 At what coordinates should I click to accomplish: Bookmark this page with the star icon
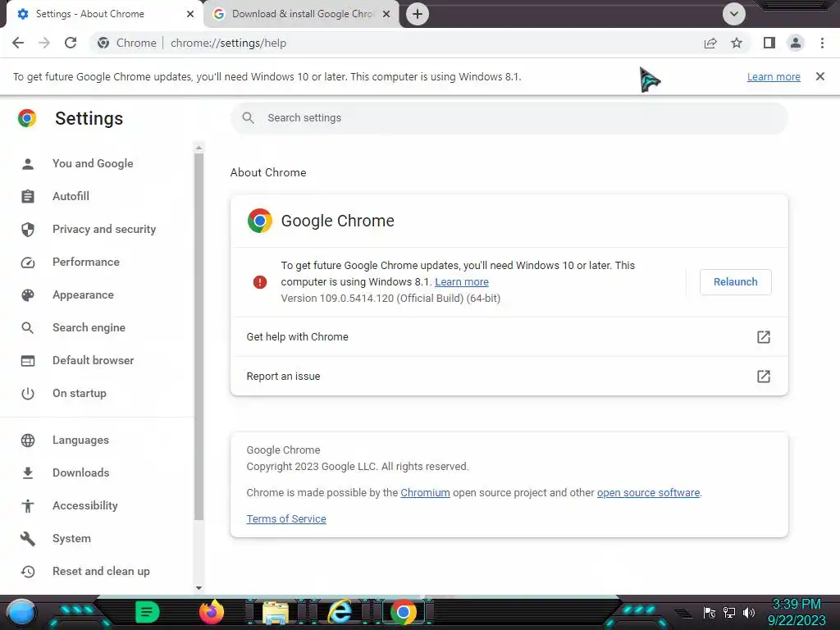click(737, 43)
